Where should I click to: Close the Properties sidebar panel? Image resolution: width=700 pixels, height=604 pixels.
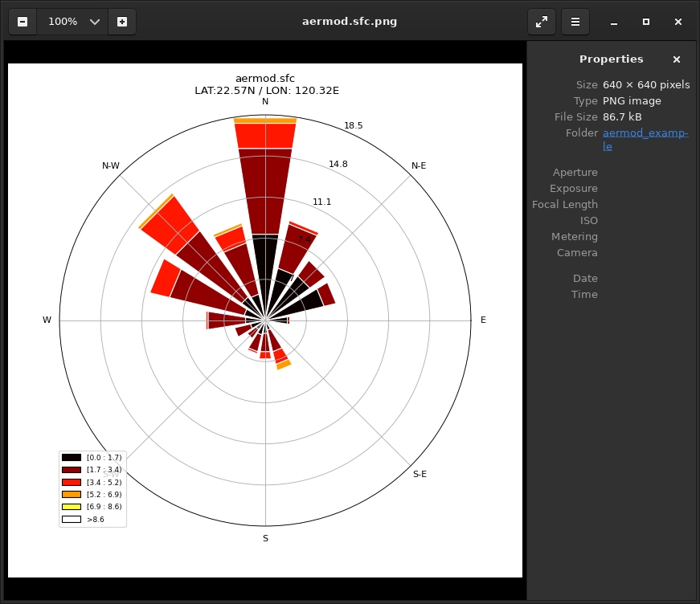click(677, 59)
